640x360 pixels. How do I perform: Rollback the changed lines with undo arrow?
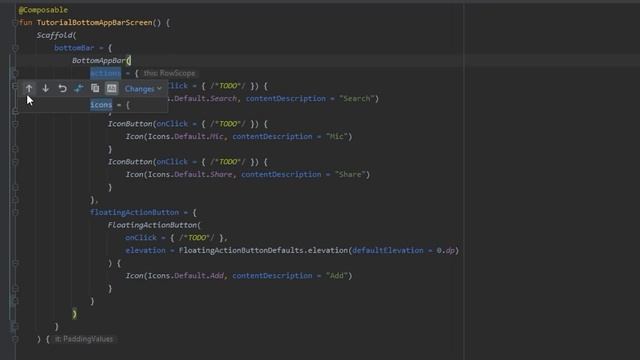click(x=62, y=88)
